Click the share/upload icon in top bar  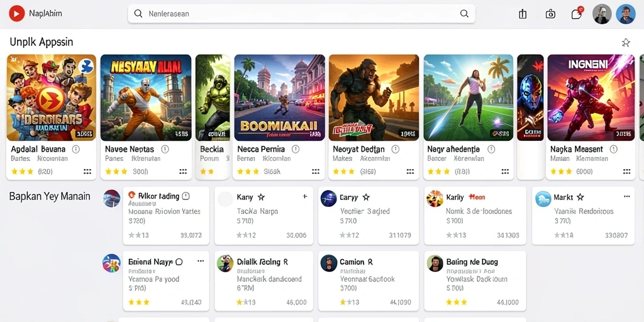(523, 14)
